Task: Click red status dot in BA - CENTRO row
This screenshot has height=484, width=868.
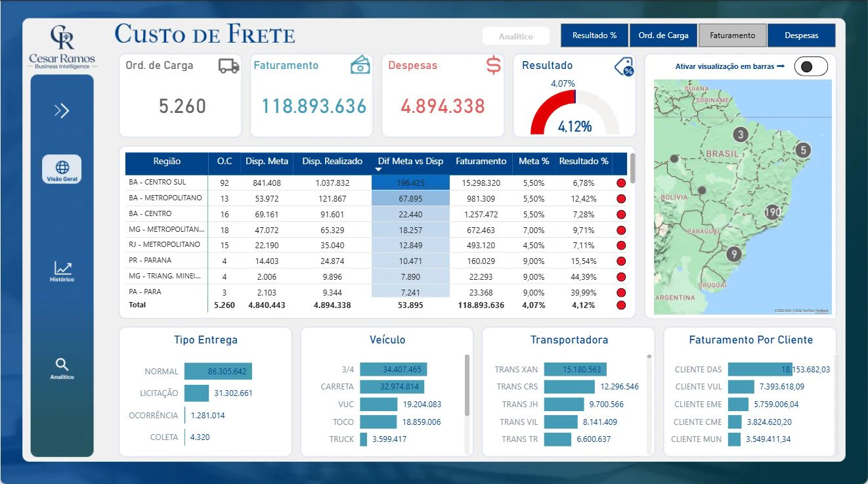Action: pos(621,215)
